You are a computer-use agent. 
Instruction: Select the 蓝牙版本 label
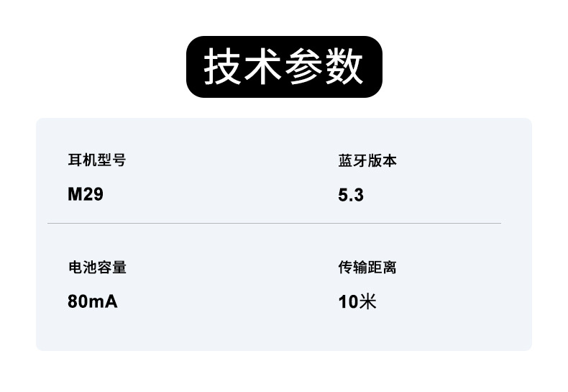click(x=367, y=160)
